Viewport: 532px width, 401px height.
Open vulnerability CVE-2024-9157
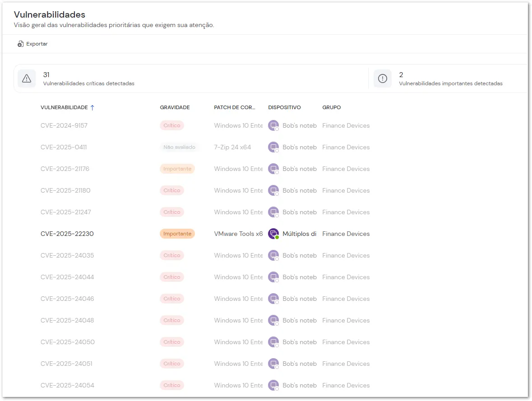coord(64,125)
